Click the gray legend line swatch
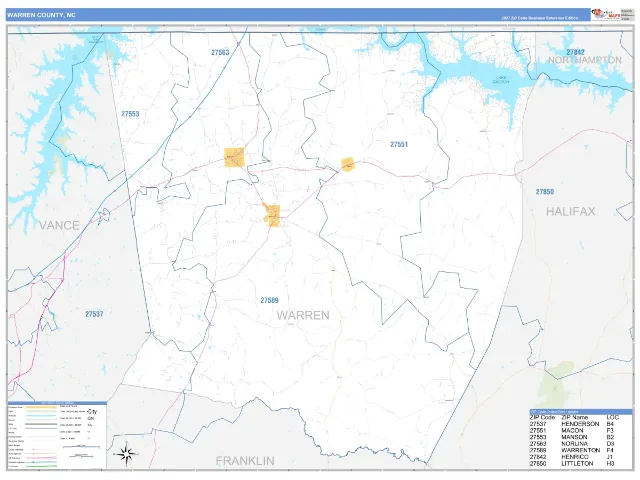 coord(41,424)
